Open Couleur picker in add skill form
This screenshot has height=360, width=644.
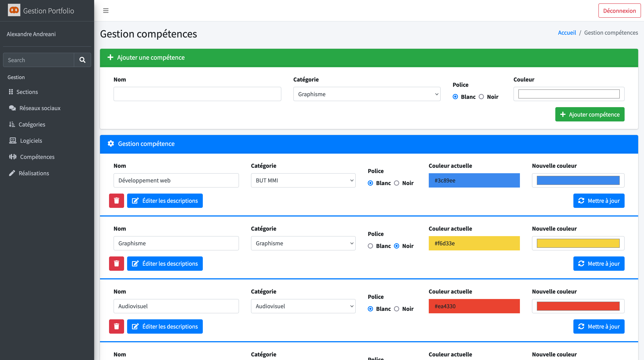[x=569, y=94]
